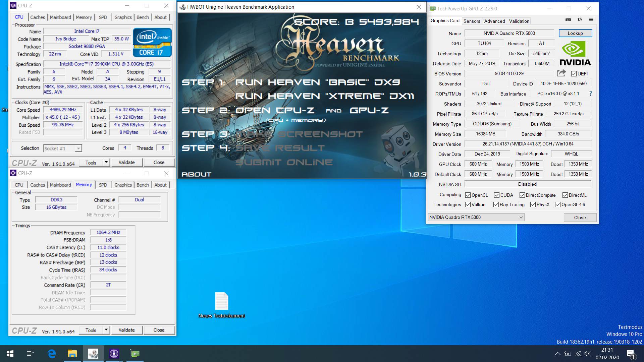Open Graphics tab in bottom CPU-Z window
The image size is (644, 362).
123,185
